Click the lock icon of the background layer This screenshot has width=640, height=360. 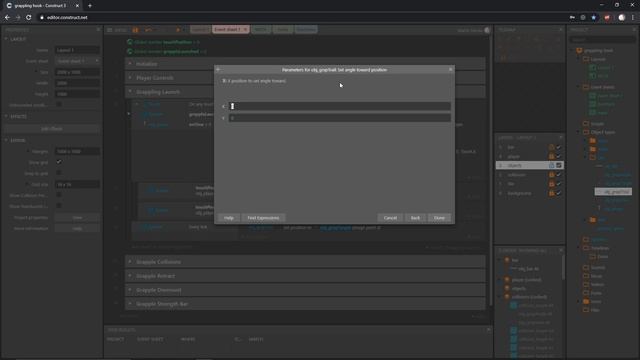point(551,193)
